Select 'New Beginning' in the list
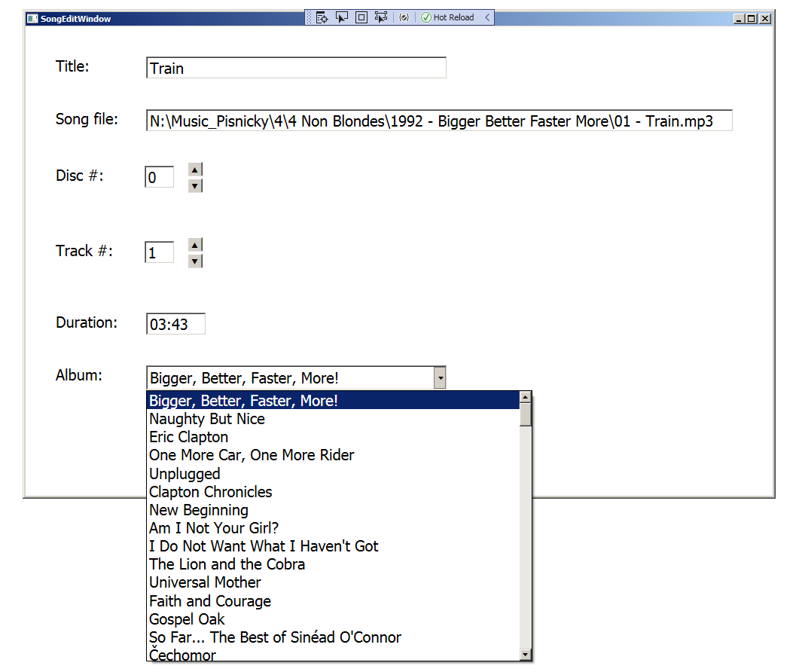 [x=334, y=510]
